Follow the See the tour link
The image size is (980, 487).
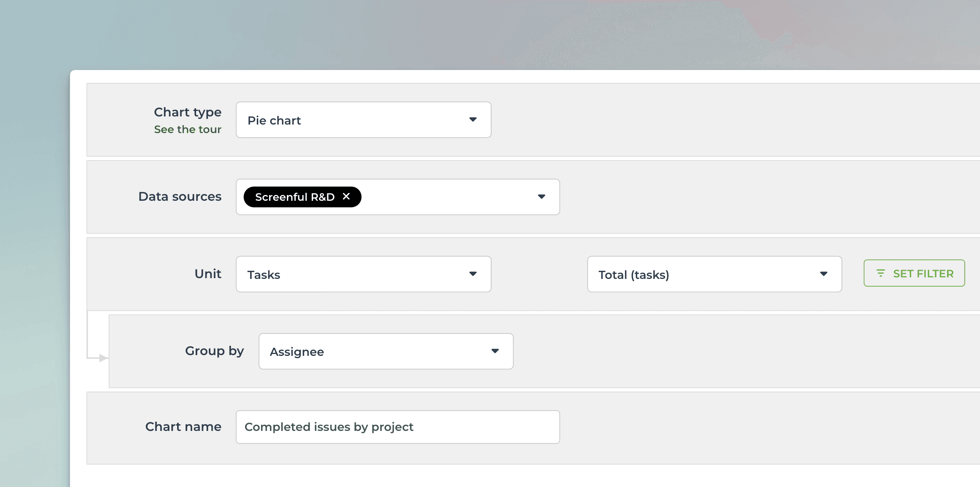[x=188, y=129]
